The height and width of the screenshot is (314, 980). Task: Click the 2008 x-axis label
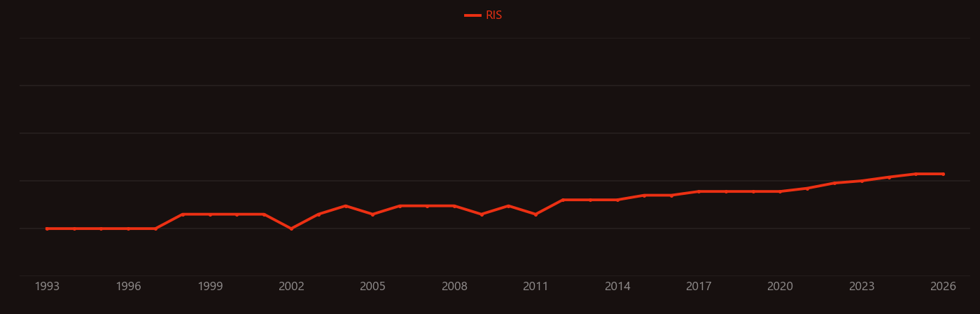(454, 287)
